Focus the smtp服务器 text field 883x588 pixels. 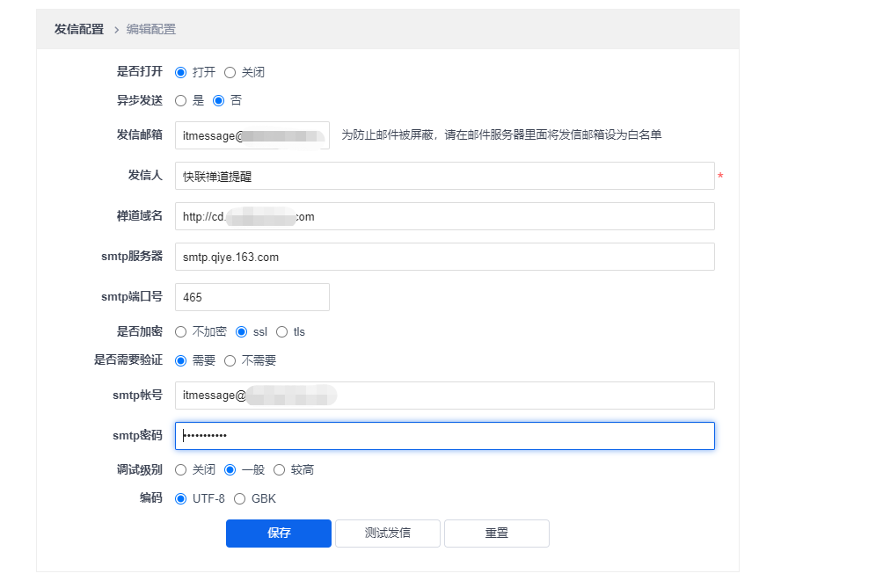pos(444,257)
